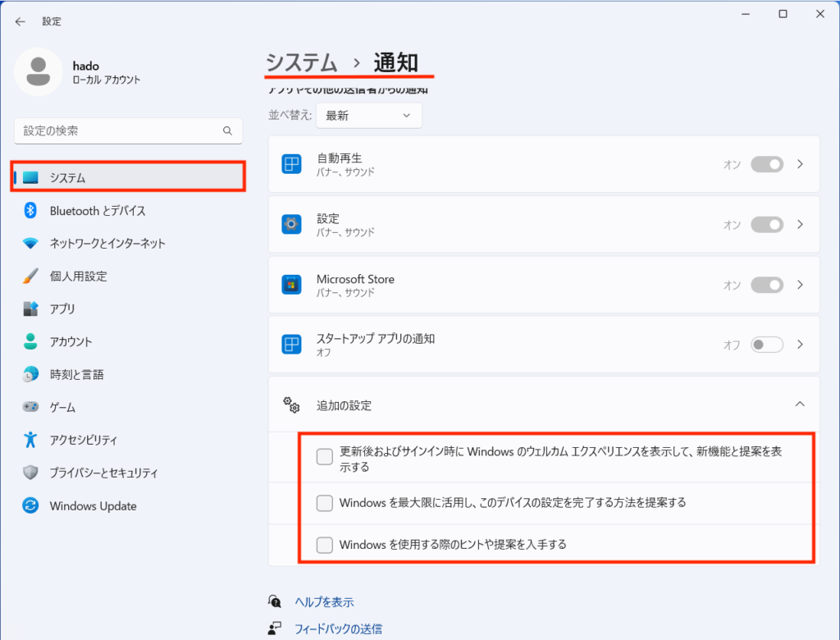Screen dimensions: 840x640
Task: Click the back arrow icon in title bar
Action: coord(21,21)
